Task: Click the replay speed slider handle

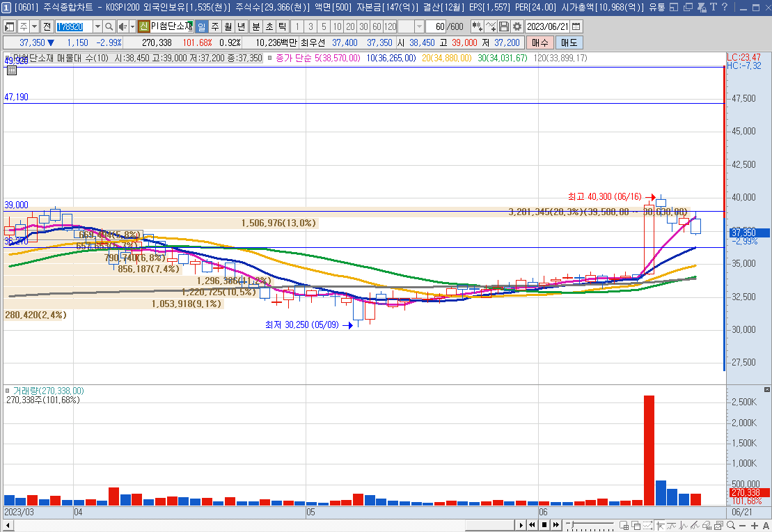Action: point(572,524)
